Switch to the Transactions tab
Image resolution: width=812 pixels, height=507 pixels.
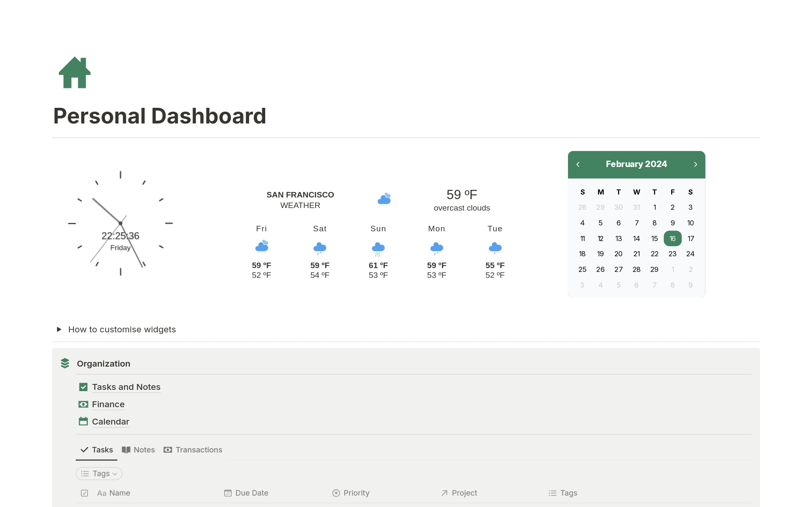click(198, 450)
